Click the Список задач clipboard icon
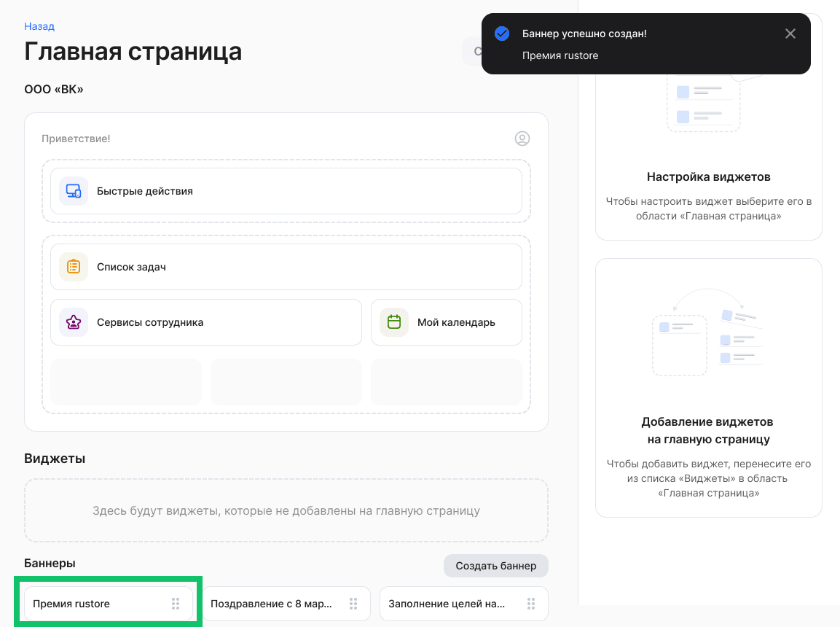Screen dimensions: 840x627 click(x=73, y=266)
